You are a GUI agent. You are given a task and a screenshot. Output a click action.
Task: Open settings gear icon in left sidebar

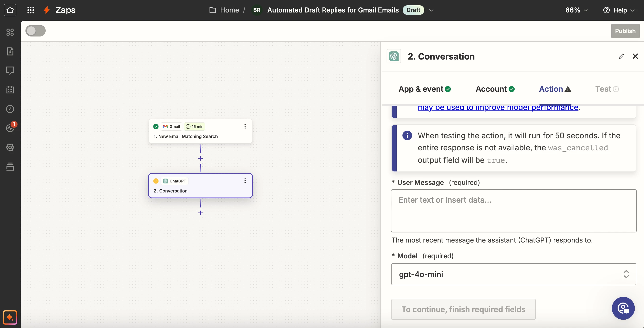click(x=10, y=147)
